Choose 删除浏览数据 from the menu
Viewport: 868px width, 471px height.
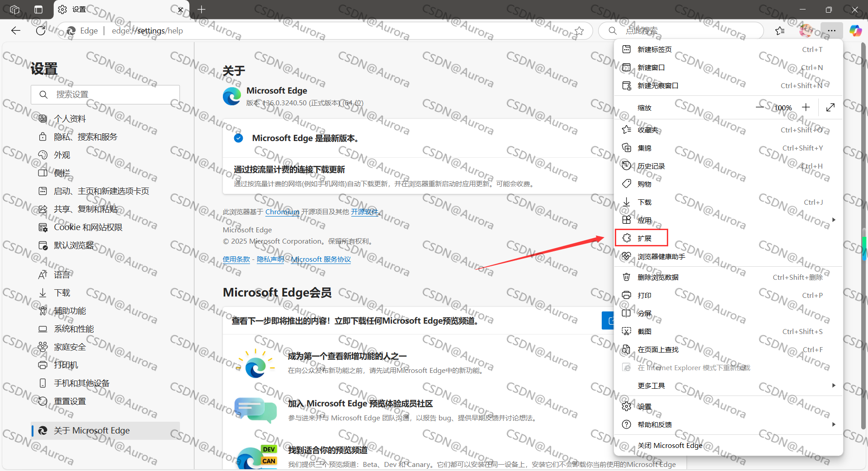tap(728, 277)
